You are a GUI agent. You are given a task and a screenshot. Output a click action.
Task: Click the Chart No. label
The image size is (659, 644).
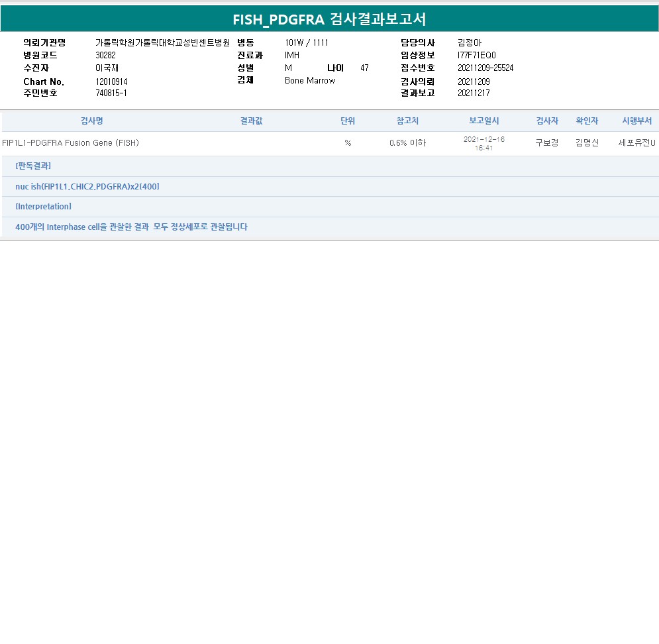coord(44,81)
